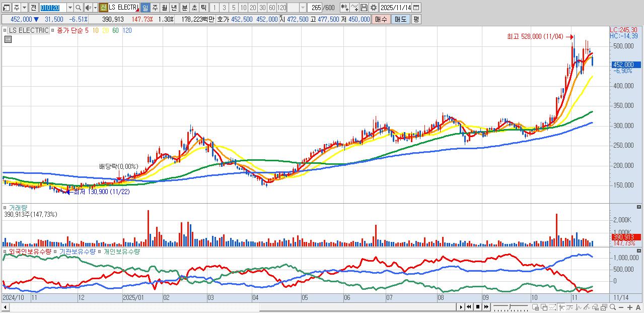Click the stop button in bottom controls
Image resolution: width=644 pixels, height=313 pixels.
(x=478, y=307)
